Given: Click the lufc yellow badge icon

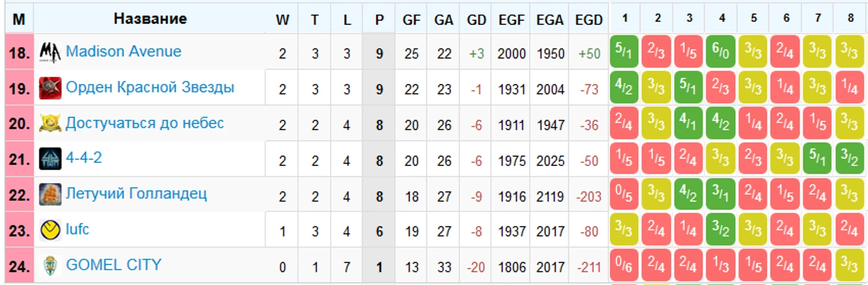Looking at the screenshot, I should (x=50, y=230).
